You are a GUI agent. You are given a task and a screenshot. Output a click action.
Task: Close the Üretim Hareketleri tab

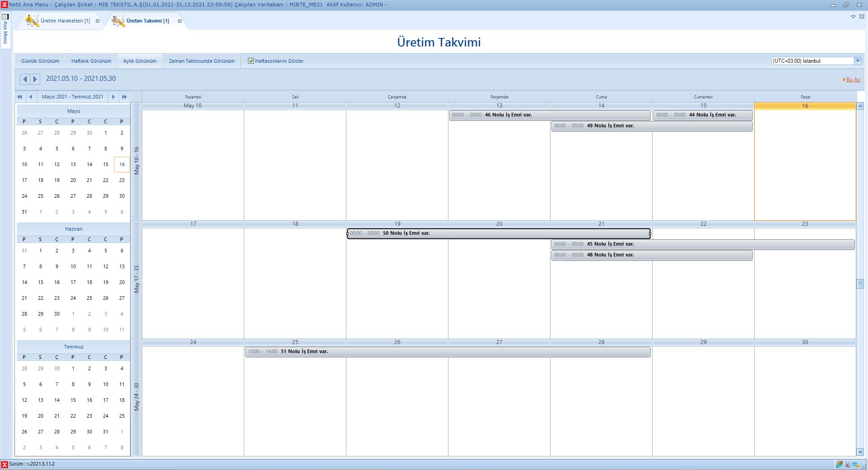[98, 21]
